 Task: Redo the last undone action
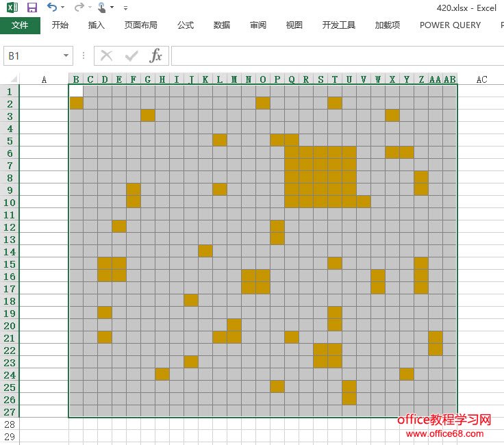pyautogui.click(x=79, y=7)
